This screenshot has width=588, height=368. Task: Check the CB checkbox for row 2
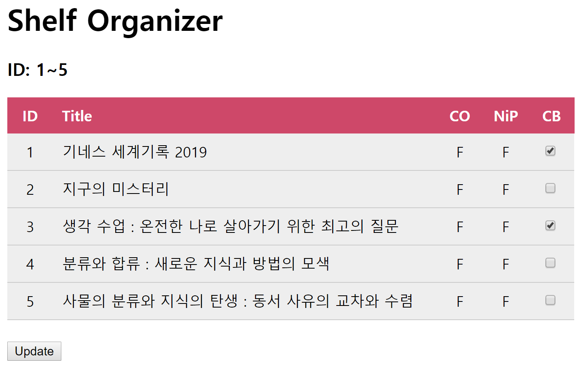(550, 189)
